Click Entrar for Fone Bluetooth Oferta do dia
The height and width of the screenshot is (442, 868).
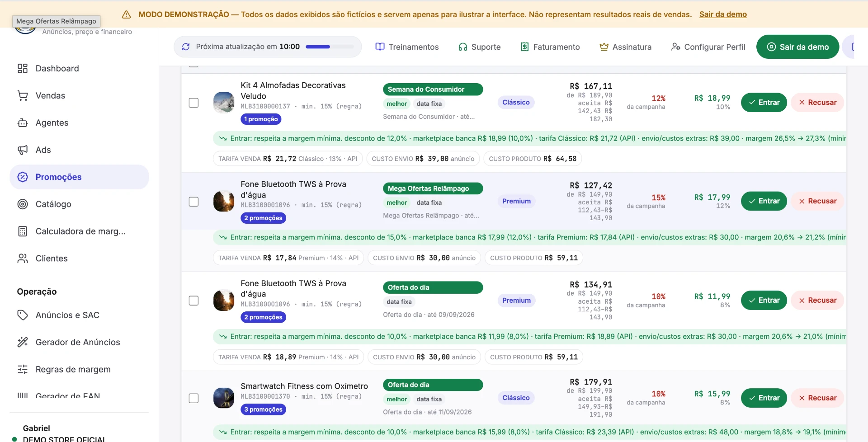pyautogui.click(x=764, y=300)
